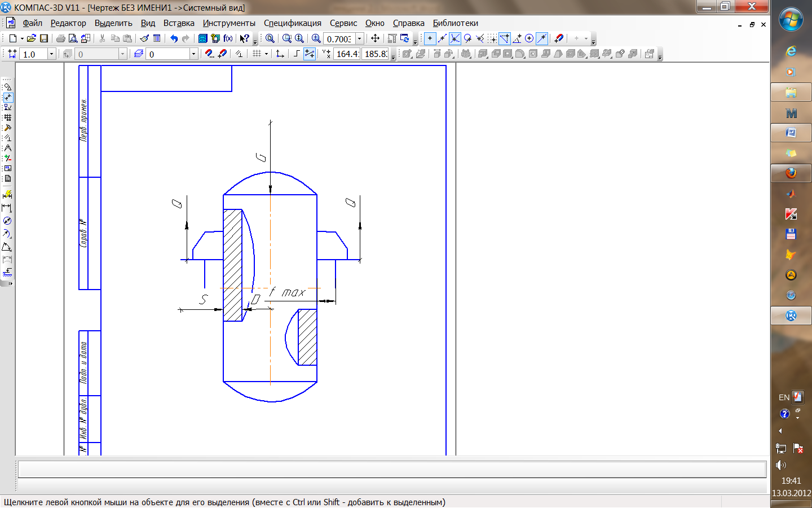Screen dimensions: 812x508
Task: Open the Инструменты menu
Action: tap(229, 23)
